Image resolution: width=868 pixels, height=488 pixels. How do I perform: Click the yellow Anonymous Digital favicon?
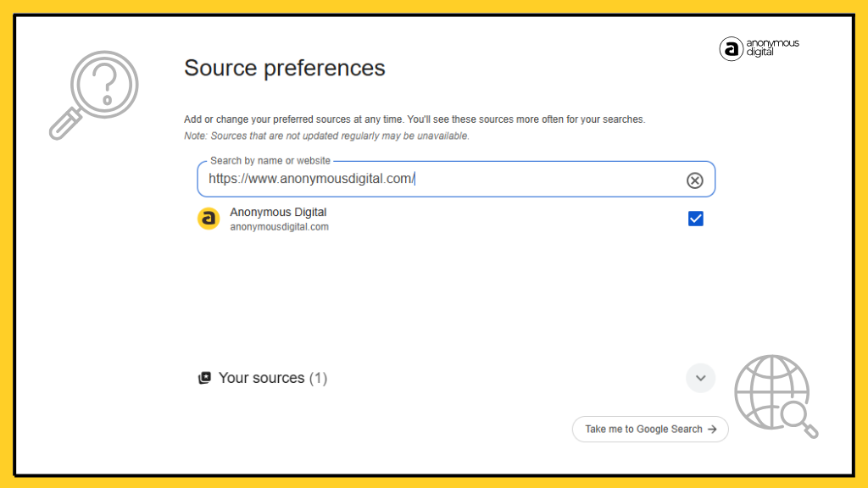pos(208,219)
